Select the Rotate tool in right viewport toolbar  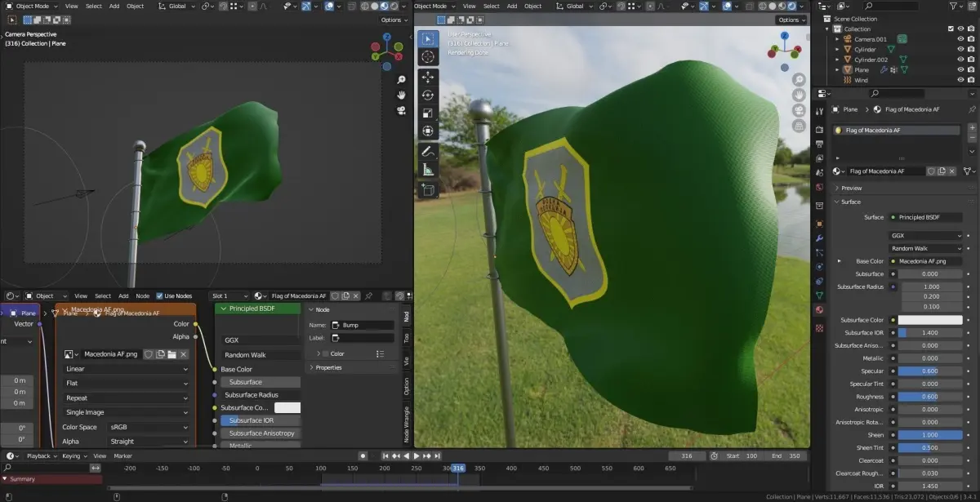[428, 95]
